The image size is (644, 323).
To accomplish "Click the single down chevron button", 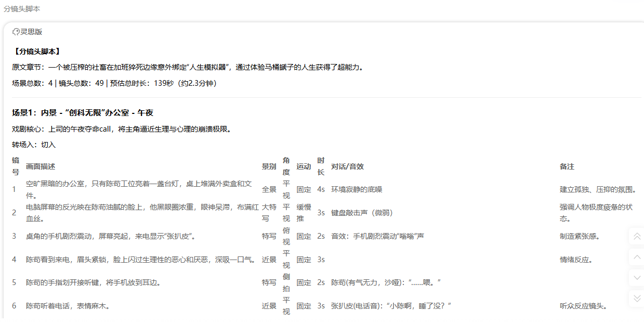I will click(637, 278).
